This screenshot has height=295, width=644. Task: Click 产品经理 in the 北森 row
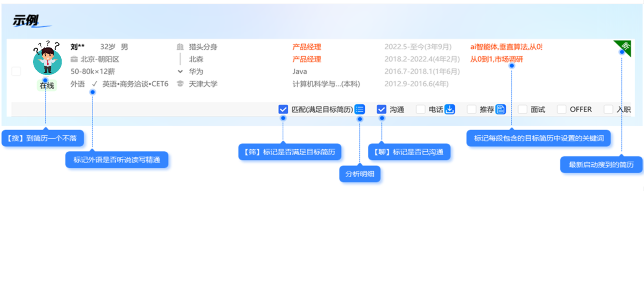[x=307, y=59]
